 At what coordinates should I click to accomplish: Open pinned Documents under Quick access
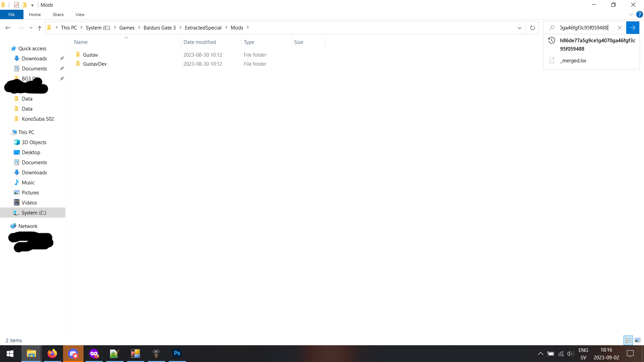pyautogui.click(x=34, y=69)
